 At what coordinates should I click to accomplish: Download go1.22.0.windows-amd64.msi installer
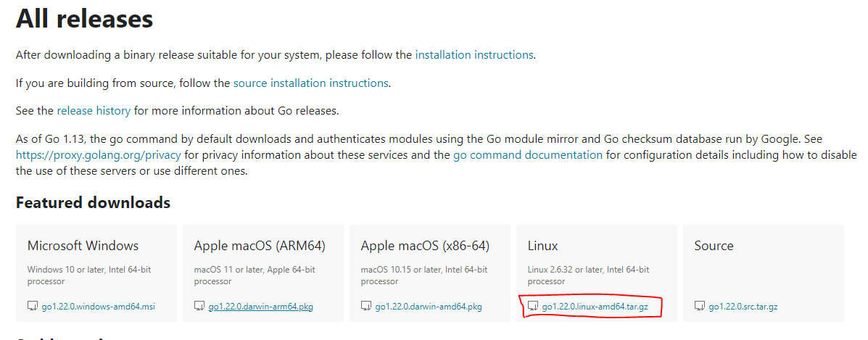99,306
